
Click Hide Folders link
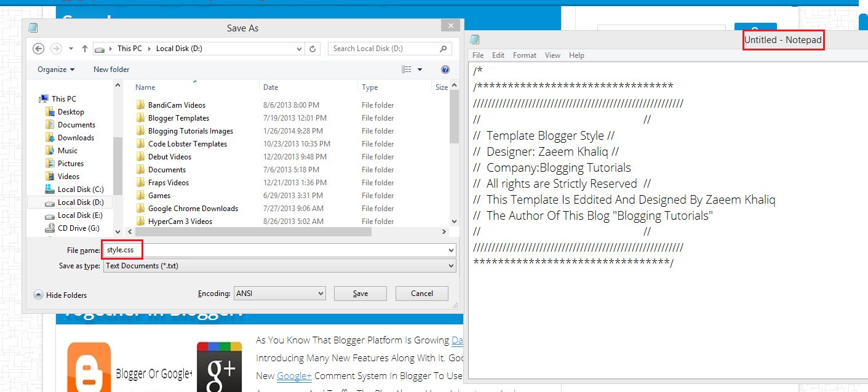coord(66,295)
